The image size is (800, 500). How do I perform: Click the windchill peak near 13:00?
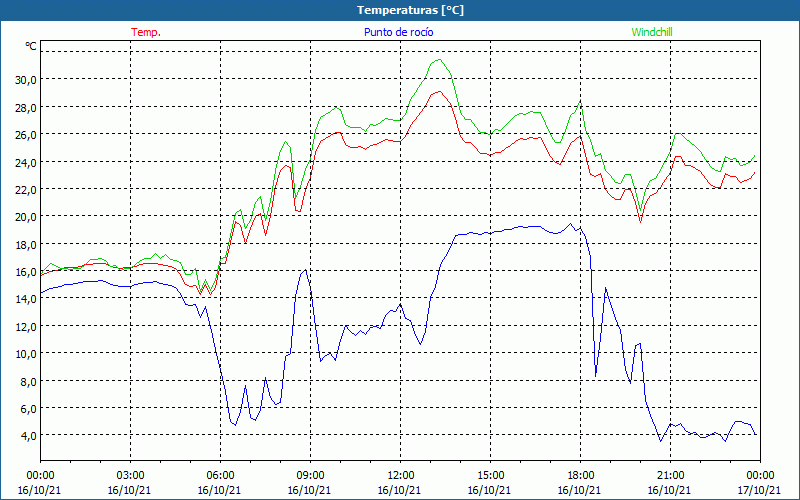pyautogui.click(x=439, y=59)
